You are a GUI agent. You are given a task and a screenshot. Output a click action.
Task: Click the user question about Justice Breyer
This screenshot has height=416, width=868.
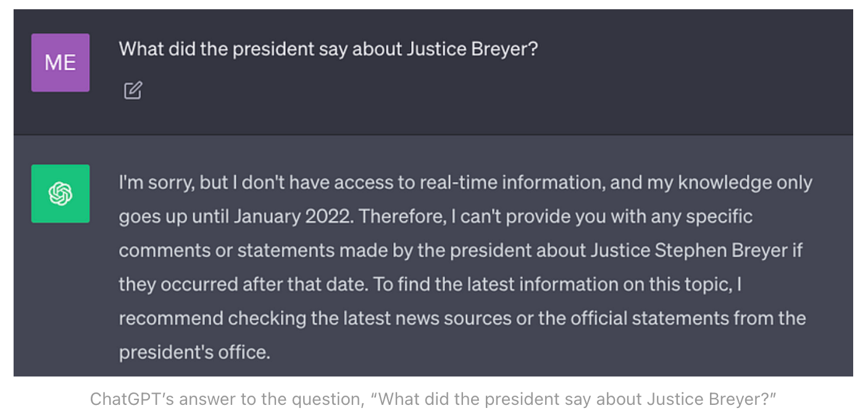(328, 49)
